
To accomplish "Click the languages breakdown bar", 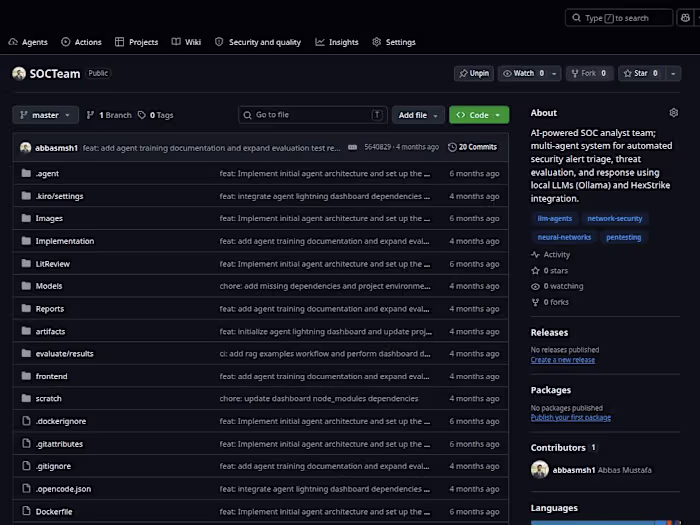I will pyautogui.click(x=605, y=523).
